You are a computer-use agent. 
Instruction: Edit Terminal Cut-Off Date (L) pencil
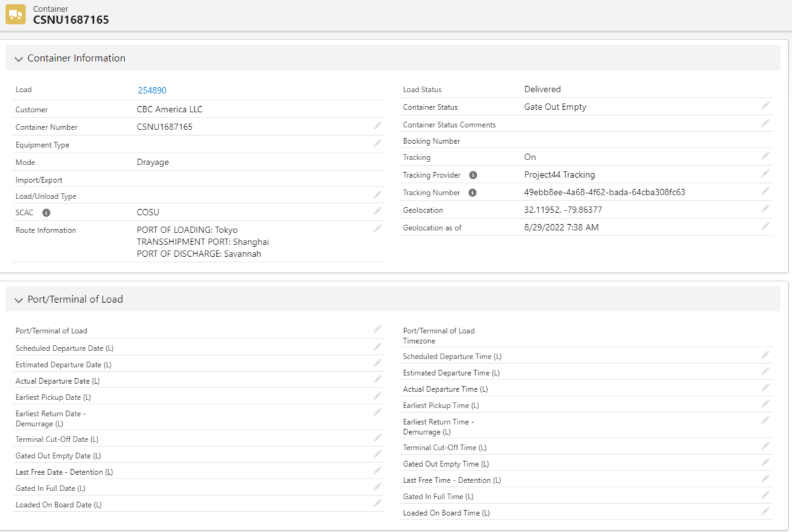tap(377, 438)
